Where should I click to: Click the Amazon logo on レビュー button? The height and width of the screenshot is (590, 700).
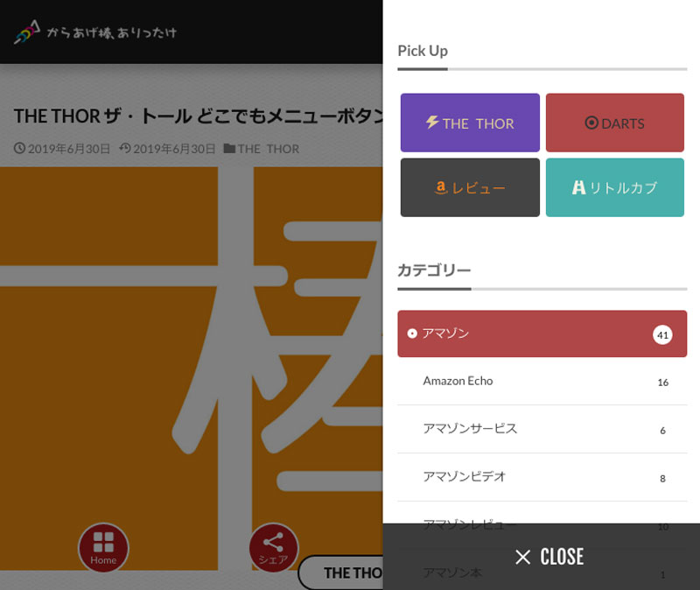click(441, 187)
